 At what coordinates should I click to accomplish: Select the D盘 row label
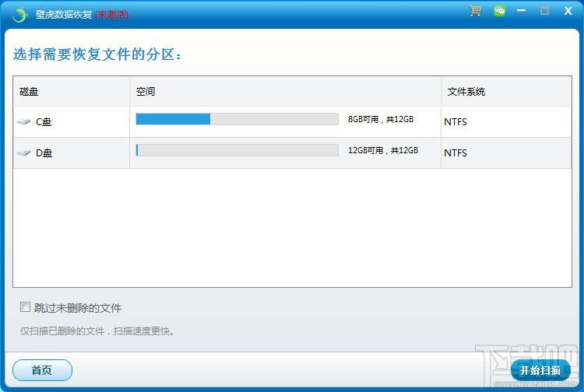coord(44,153)
